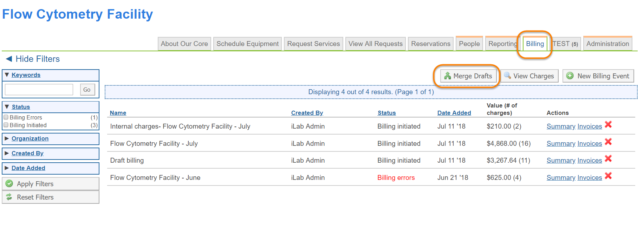644x228 pixels.
Task: Check the Billing Initiated status filter
Action: click(6, 125)
